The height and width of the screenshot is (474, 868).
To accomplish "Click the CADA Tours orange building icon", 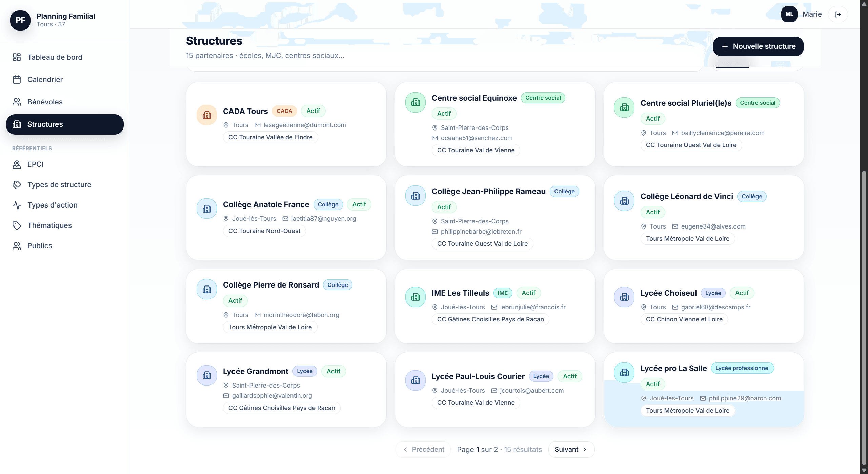I will click(x=207, y=115).
